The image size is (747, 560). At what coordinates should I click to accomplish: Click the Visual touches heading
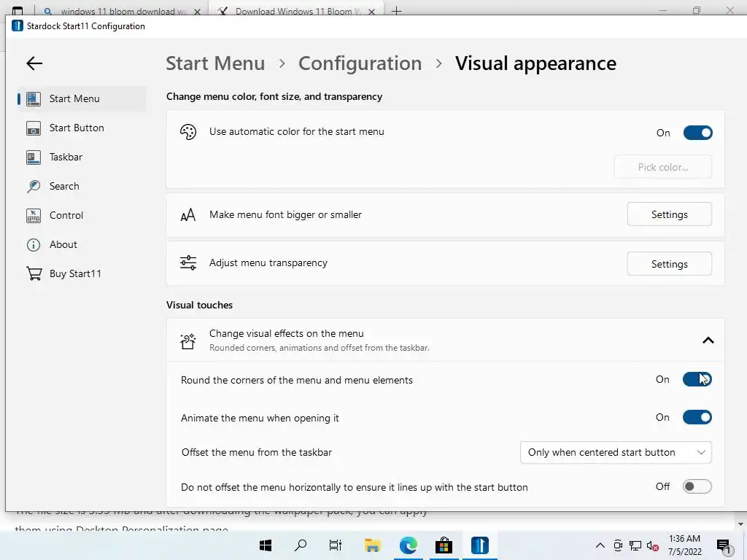pyautogui.click(x=200, y=306)
